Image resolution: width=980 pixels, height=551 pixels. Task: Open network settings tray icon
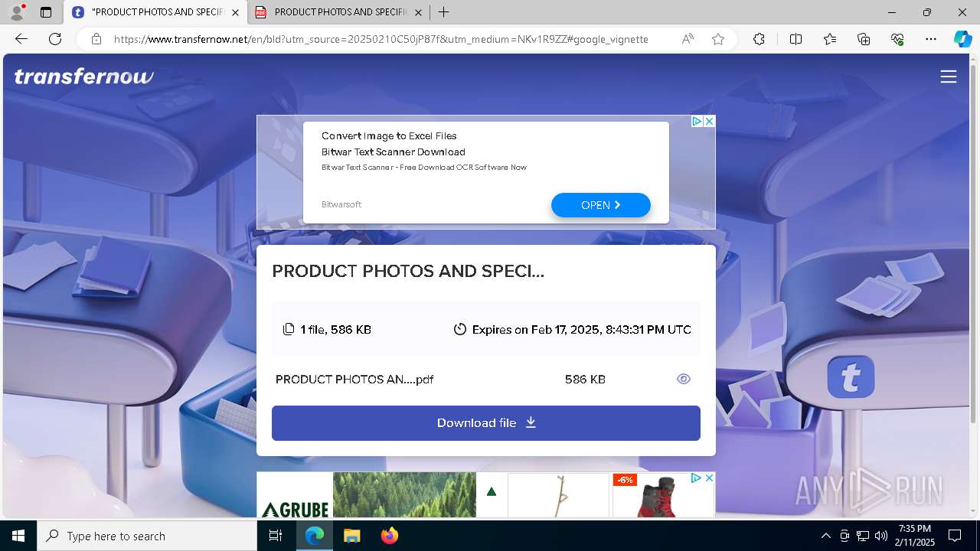pos(863,536)
